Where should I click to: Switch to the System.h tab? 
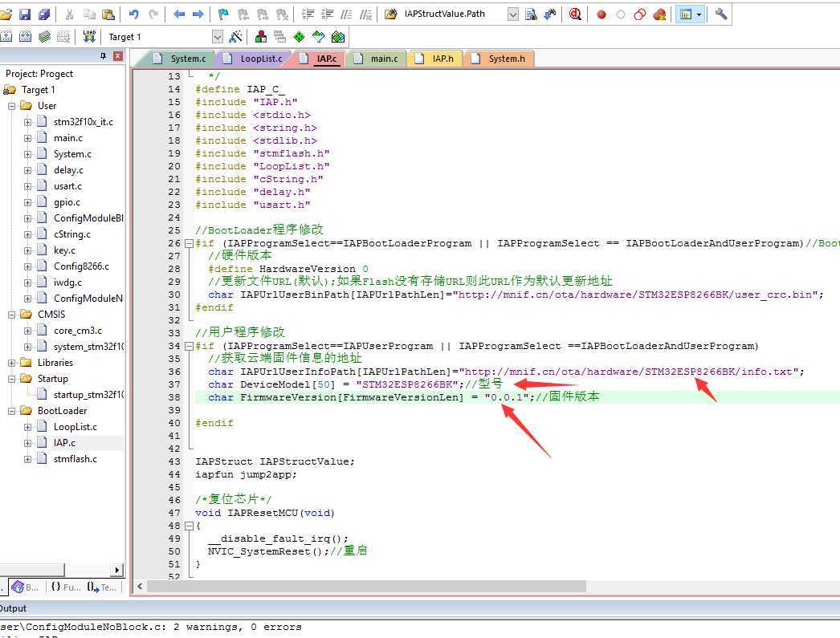pos(499,59)
